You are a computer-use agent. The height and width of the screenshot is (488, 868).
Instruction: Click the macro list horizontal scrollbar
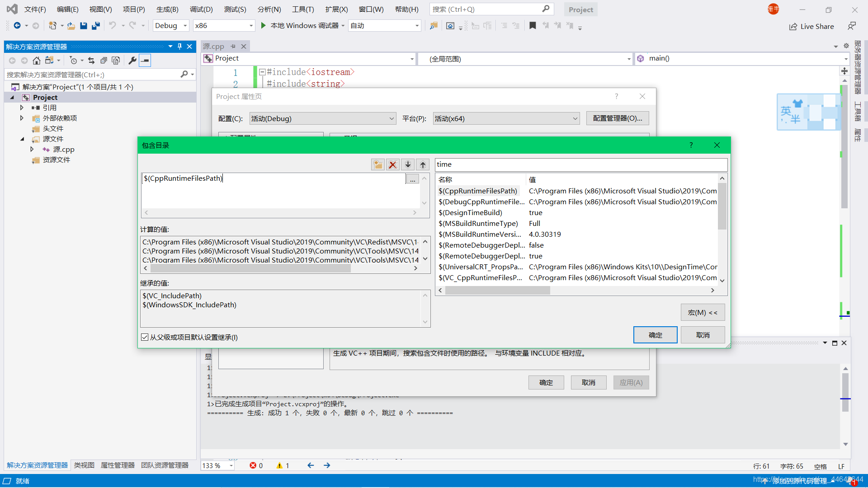tap(576, 291)
